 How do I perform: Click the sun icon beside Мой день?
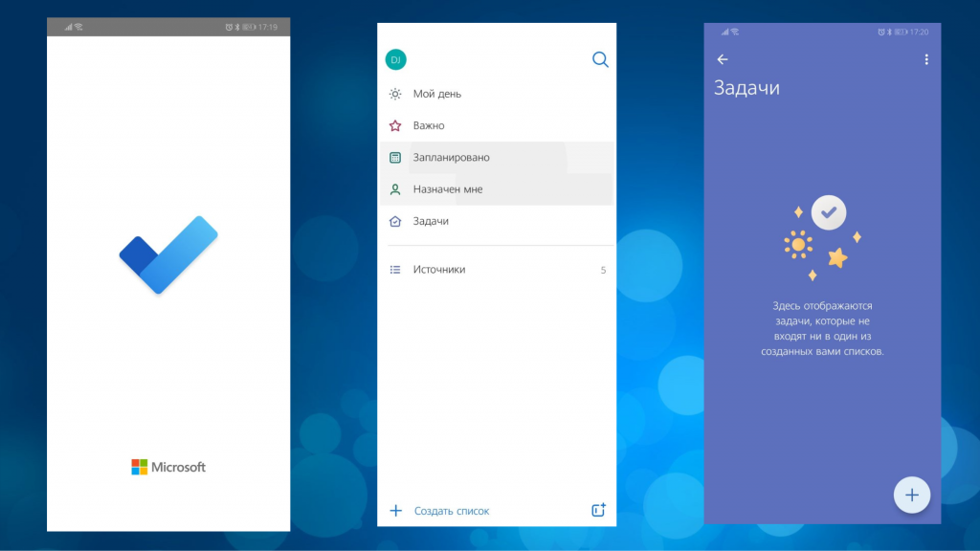coord(395,94)
